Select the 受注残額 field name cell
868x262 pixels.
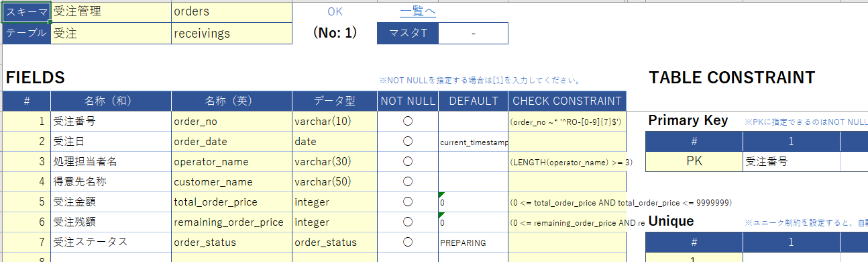(x=111, y=222)
